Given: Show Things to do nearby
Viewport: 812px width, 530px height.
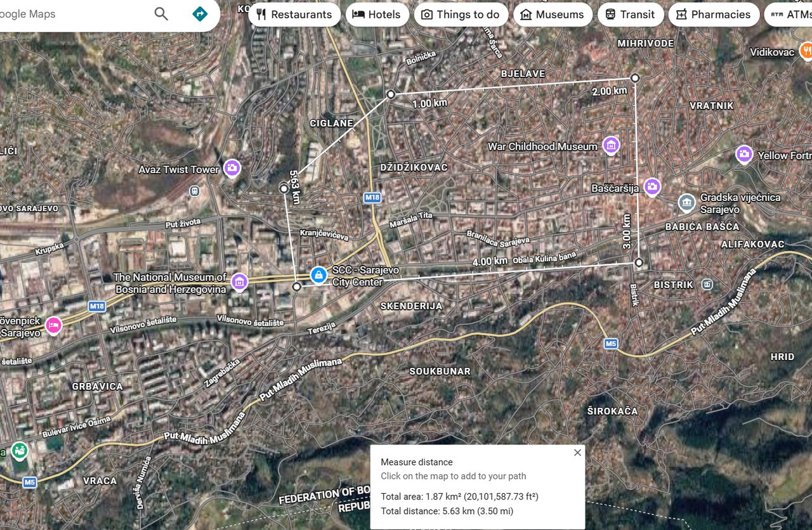Looking at the screenshot, I should click(x=461, y=15).
